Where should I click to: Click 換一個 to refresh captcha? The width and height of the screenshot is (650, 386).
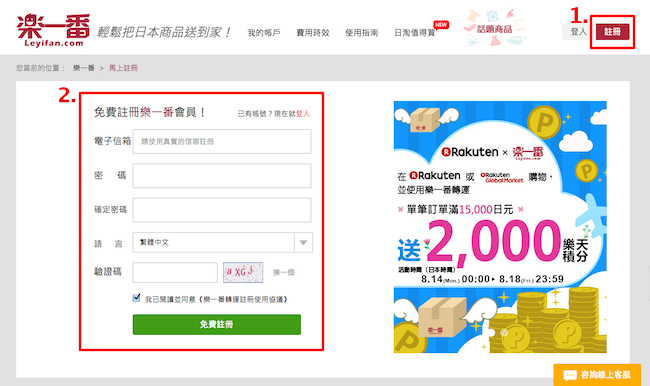tap(284, 272)
